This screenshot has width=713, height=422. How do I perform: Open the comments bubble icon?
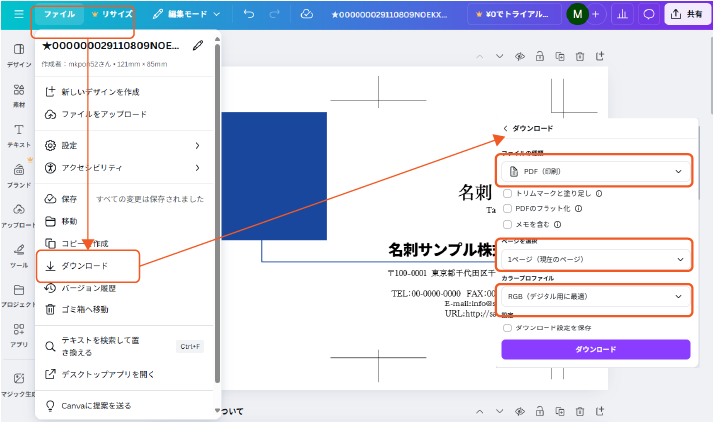tap(648, 14)
